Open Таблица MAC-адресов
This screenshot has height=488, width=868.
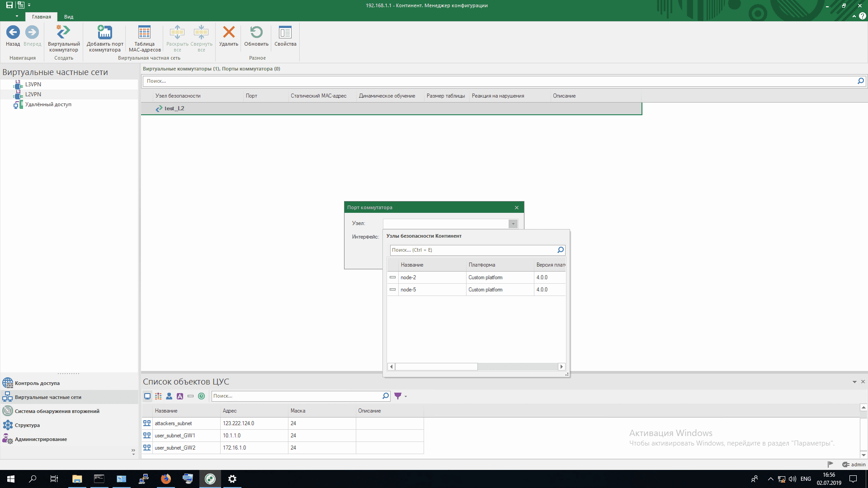[144, 33]
